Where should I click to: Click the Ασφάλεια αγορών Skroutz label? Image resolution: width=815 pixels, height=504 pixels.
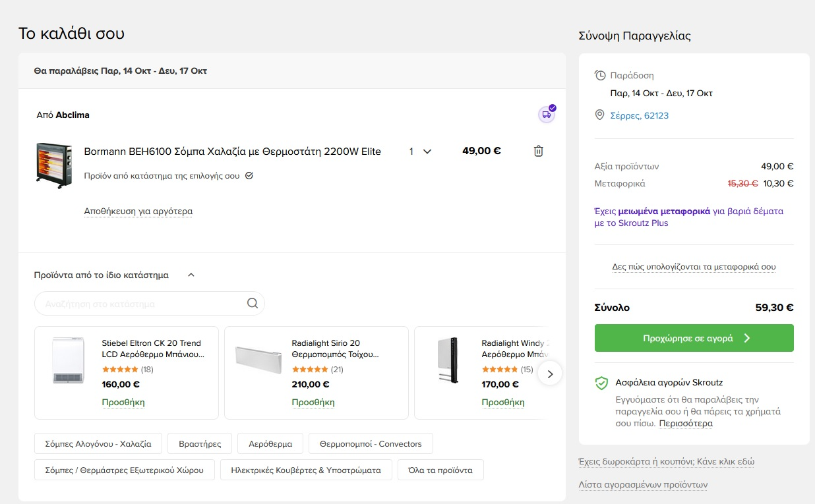pos(669,382)
